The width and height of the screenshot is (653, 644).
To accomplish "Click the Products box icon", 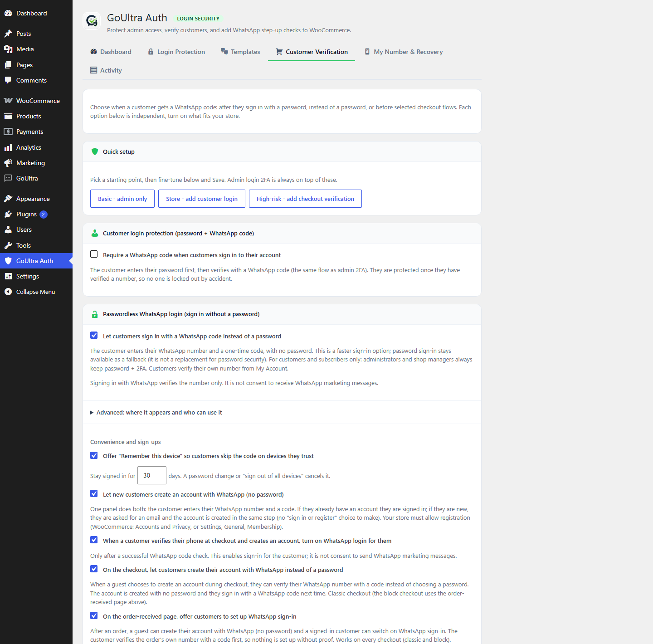I will tap(8, 116).
